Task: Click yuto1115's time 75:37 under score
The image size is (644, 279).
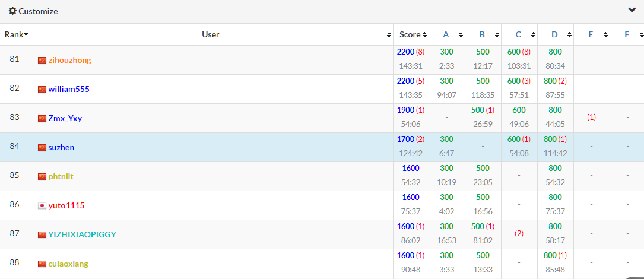Action: point(411,211)
